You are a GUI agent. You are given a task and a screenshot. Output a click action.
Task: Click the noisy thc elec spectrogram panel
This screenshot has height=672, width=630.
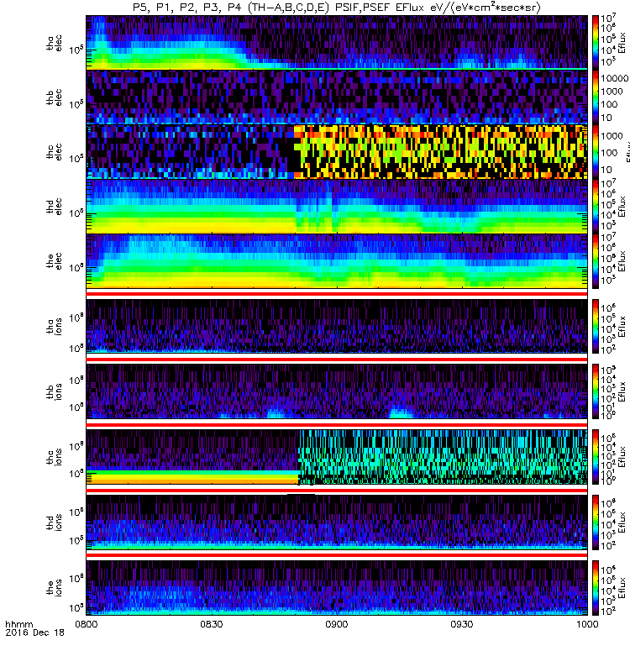[337, 151]
